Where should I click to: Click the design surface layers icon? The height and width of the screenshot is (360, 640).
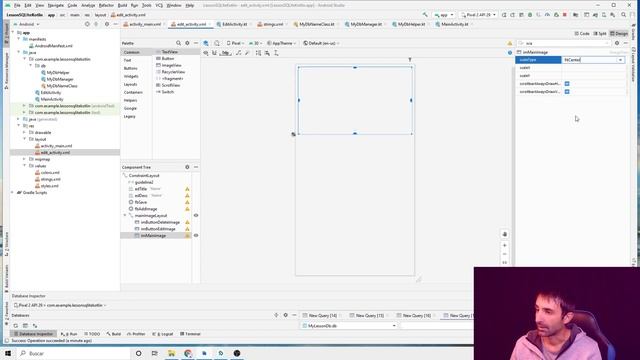pos(206,43)
